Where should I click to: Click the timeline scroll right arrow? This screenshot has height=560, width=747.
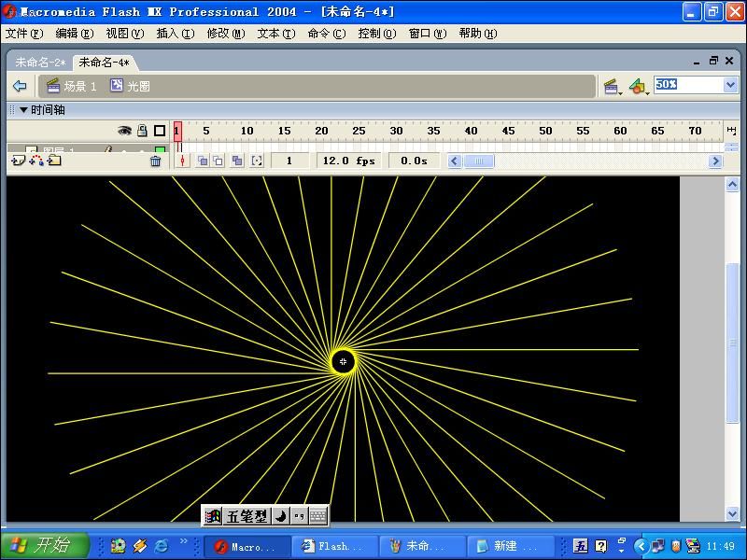[x=714, y=161]
